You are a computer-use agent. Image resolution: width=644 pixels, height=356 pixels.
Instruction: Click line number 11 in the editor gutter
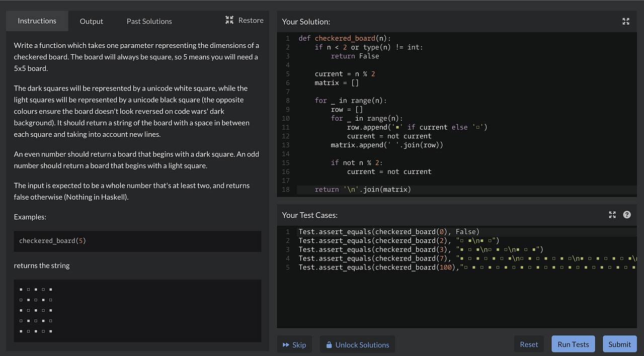tap(285, 127)
